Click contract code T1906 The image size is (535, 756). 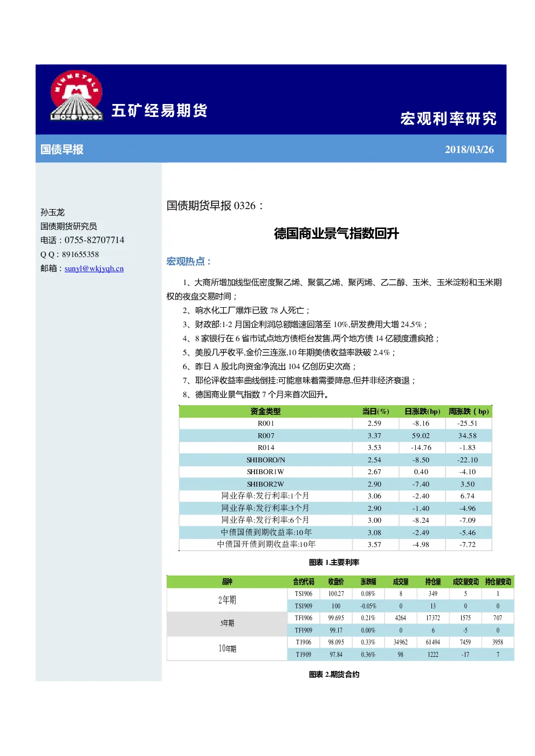pyautogui.click(x=304, y=642)
